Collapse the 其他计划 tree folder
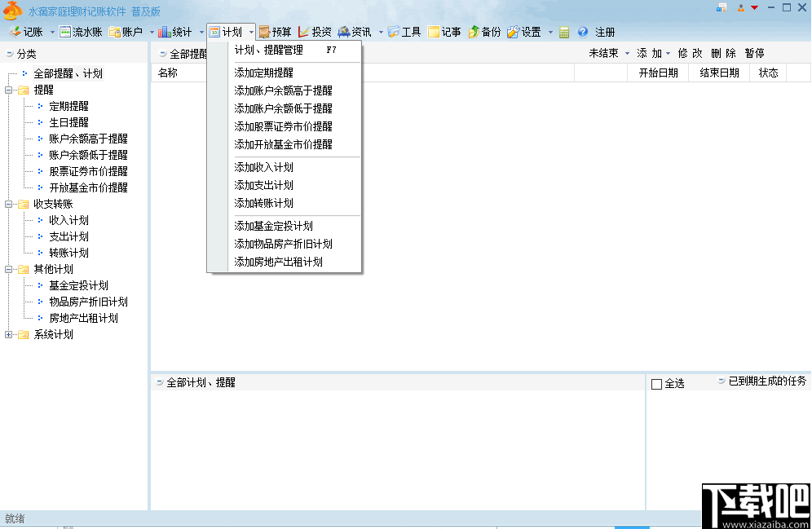The image size is (812, 529). click(x=8, y=269)
